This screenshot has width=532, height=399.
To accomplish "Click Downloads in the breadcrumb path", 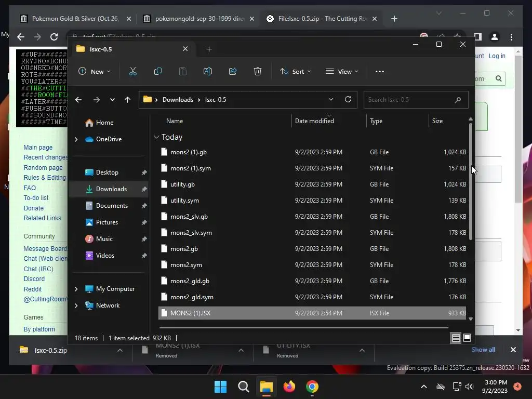I will [x=178, y=100].
